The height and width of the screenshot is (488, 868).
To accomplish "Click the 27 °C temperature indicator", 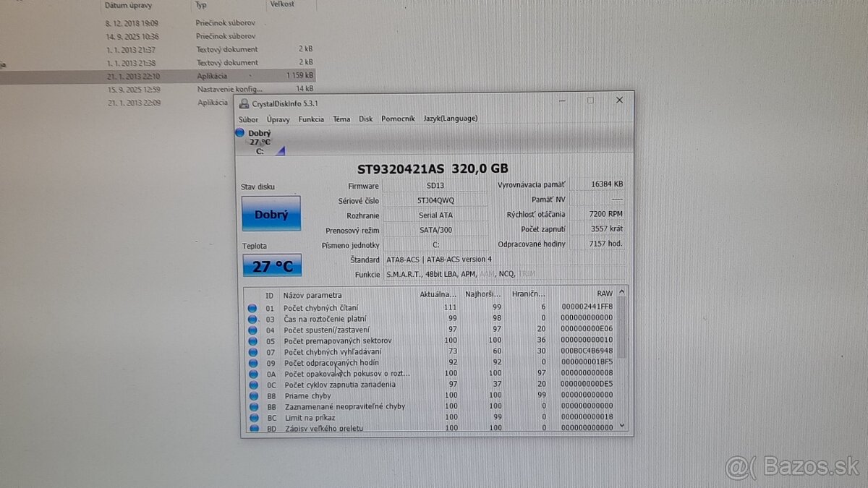I will 271,265.
